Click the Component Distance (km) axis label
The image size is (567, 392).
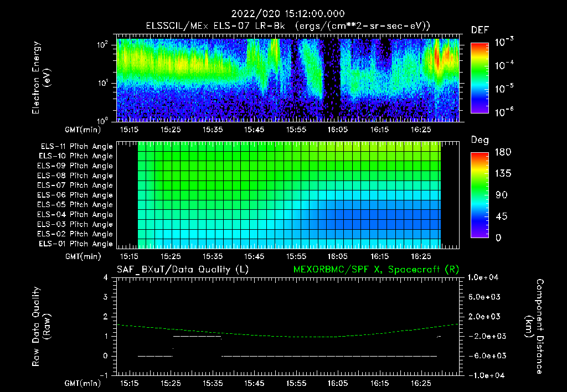(x=534, y=327)
